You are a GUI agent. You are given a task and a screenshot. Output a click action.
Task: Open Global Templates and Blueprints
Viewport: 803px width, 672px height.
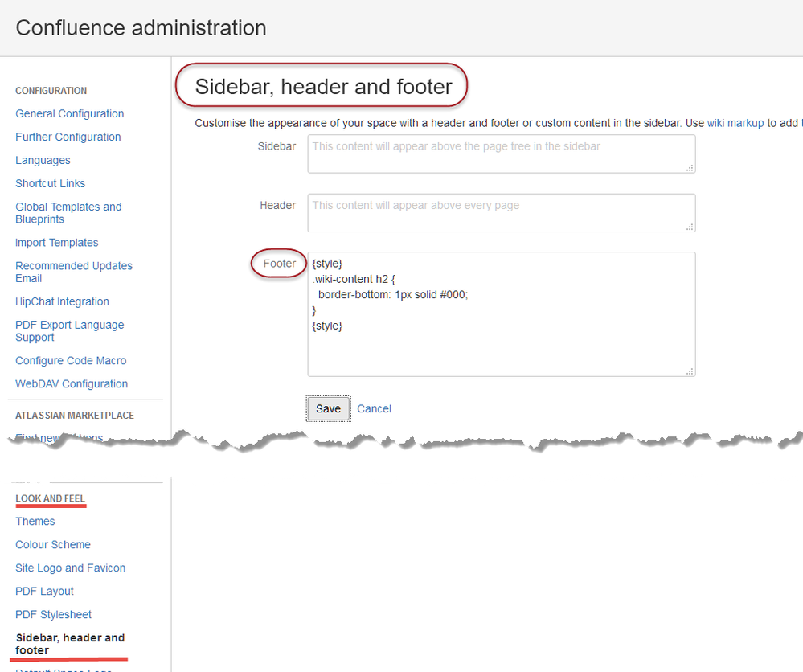click(x=68, y=213)
